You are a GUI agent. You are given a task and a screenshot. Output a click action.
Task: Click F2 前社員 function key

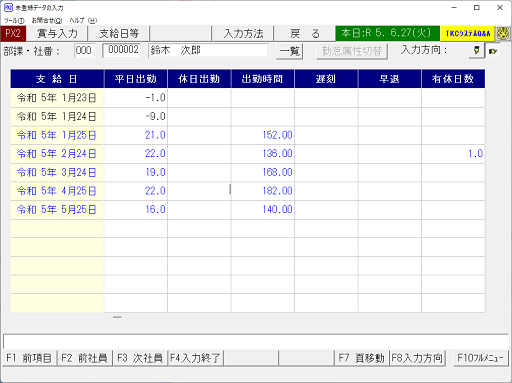85,358
